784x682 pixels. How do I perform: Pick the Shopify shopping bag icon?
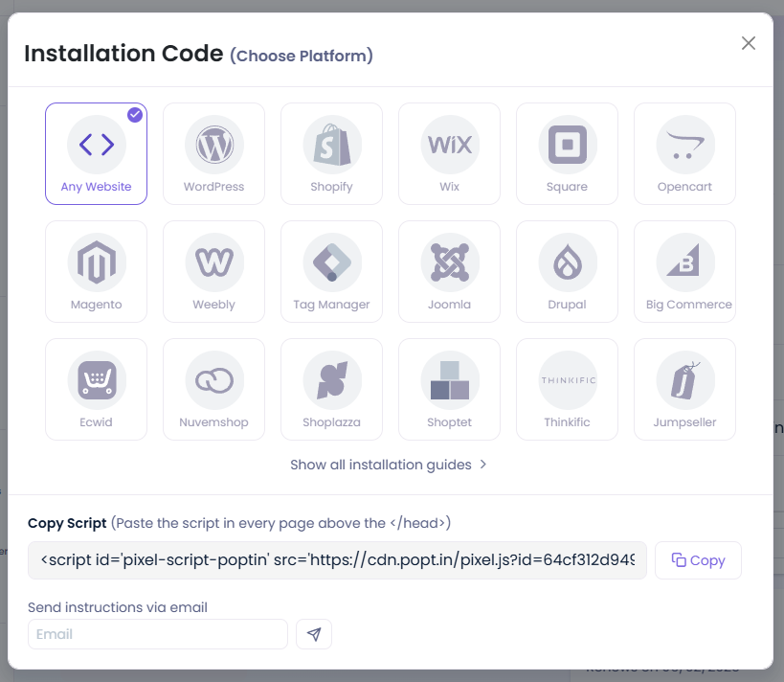click(x=332, y=145)
